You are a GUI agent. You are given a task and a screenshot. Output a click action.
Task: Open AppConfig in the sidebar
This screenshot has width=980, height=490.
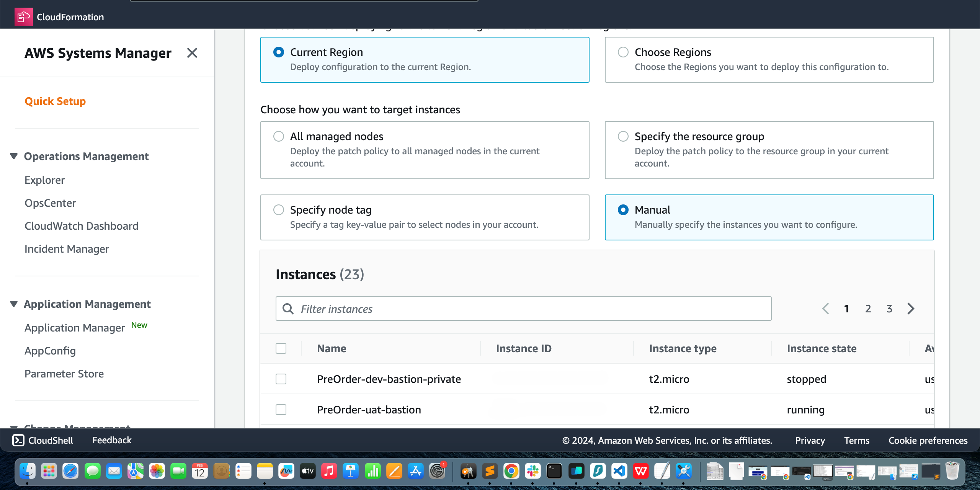[x=50, y=351]
